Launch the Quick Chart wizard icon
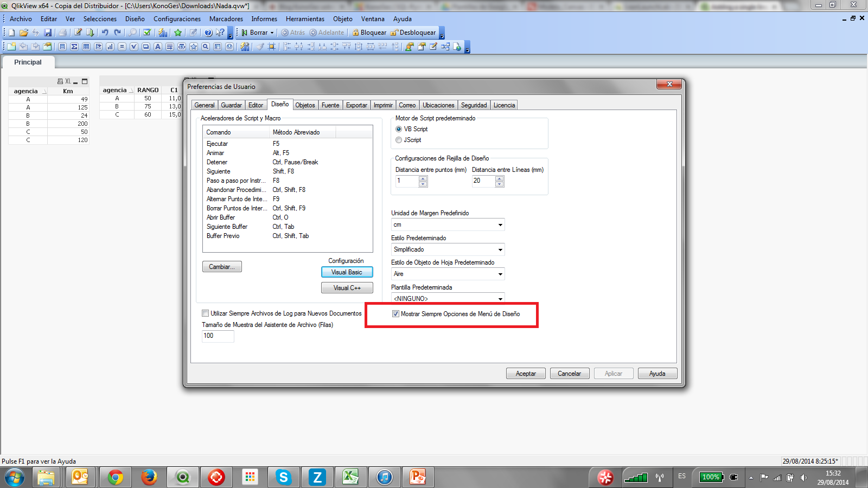The width and height of the screenshot is (868, 488). pos(163,33)
